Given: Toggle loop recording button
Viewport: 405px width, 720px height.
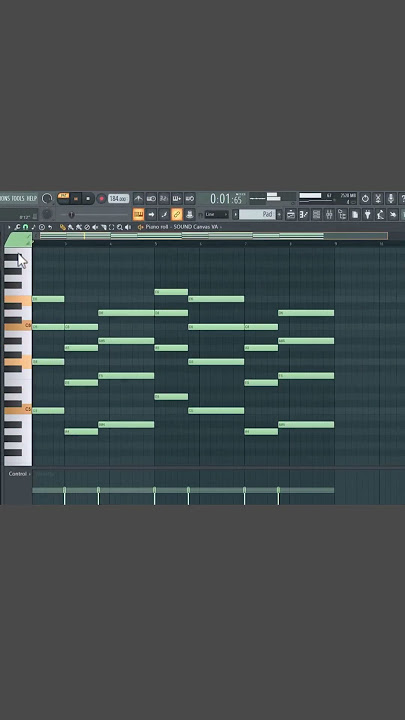Looking at the screenshot, I should click(190, 198).
